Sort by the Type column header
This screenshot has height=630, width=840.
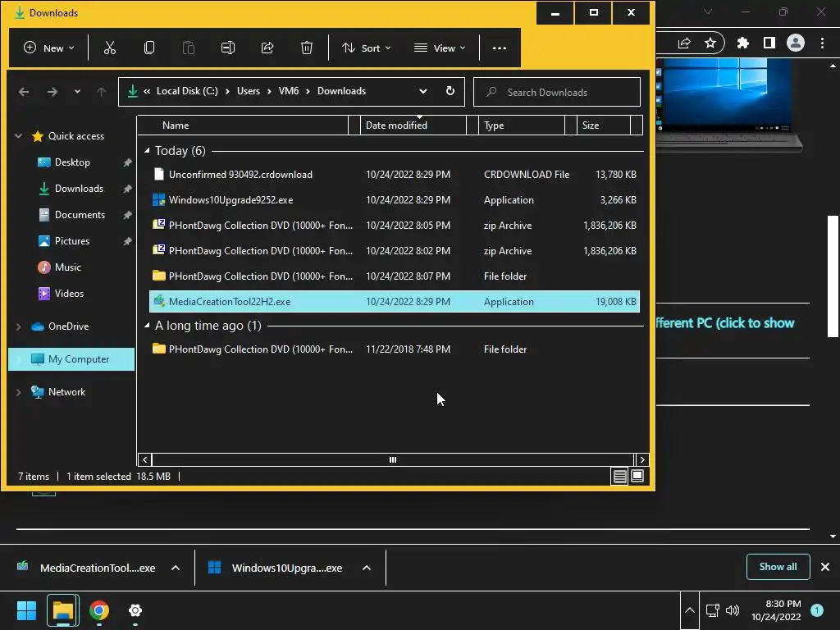tap(521, 126)
